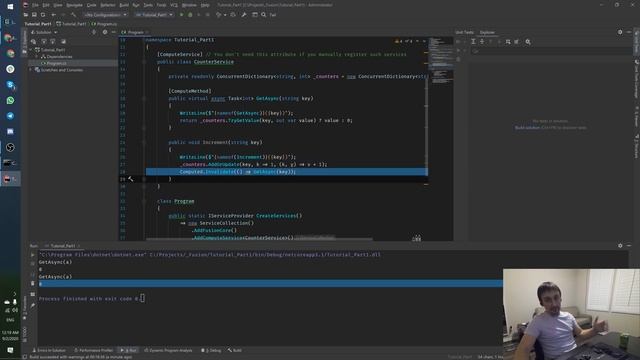The height and width of the screenshot is (360, 640).
Task: Click the Build hammer icon in toolbar
Action: [73, 15]
